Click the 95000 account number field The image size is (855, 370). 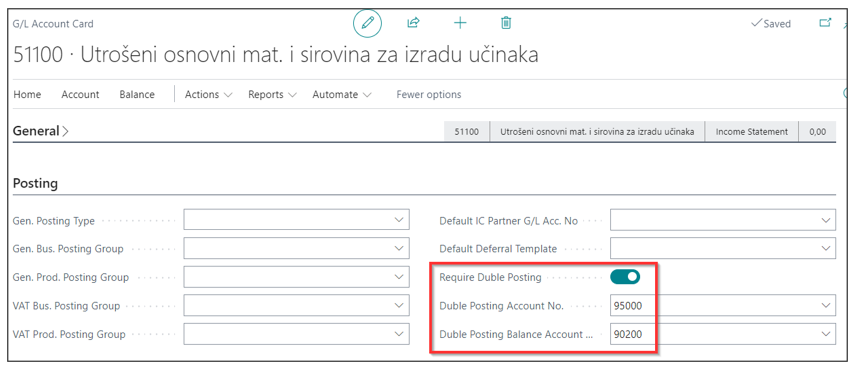[x=722, y=305]
